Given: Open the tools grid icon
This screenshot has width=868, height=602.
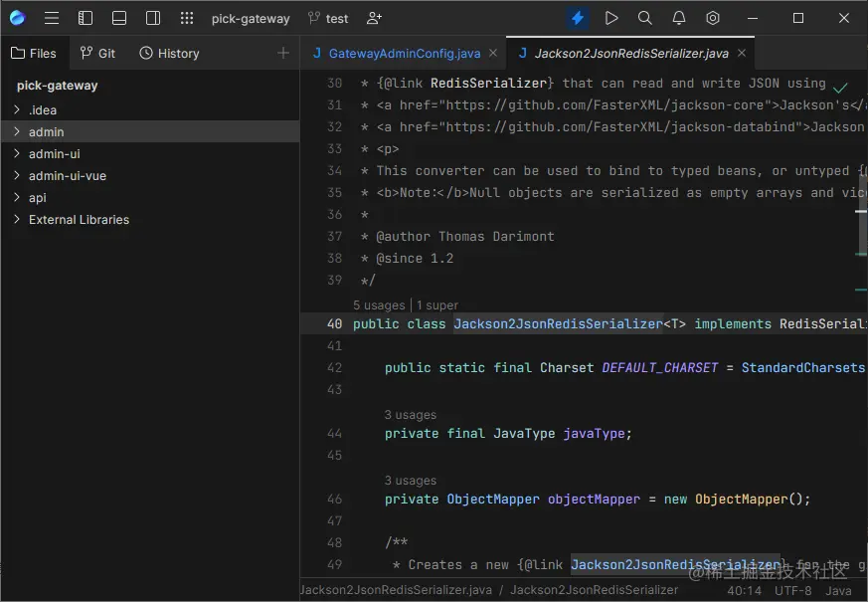Looking at the screenshot, I should point(187,18).
